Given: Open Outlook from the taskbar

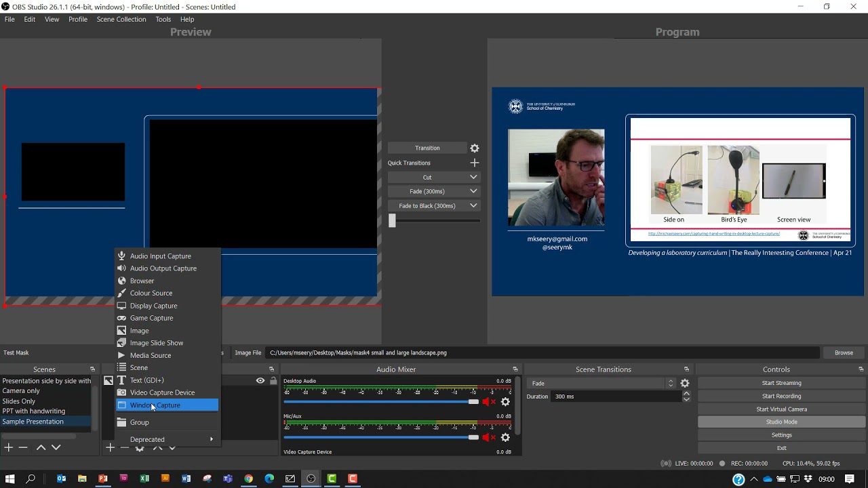Looking at the screenshot, I should [x=62, y=479].
